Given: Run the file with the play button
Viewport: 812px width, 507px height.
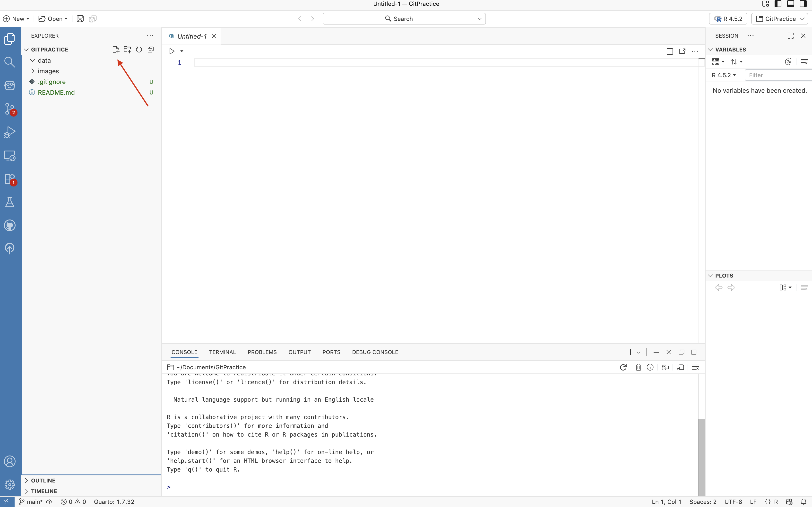Looking at the screenshot, I should (x=172, y=51).
